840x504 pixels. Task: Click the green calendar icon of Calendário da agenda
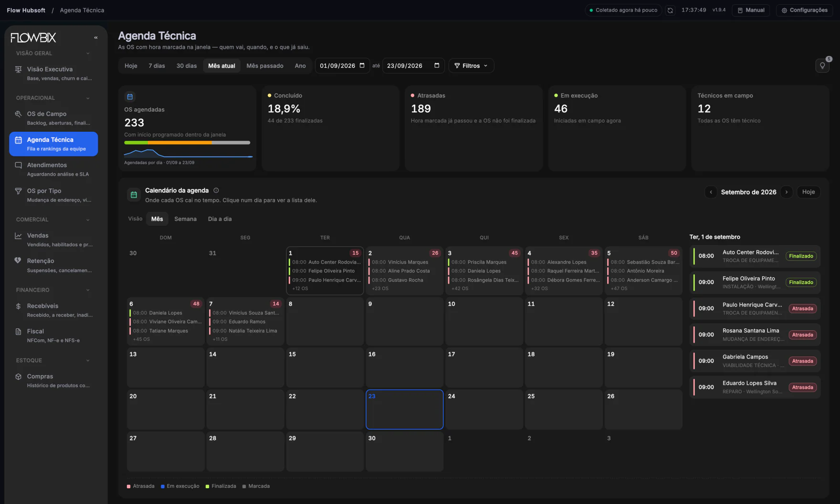pos(134,195)
